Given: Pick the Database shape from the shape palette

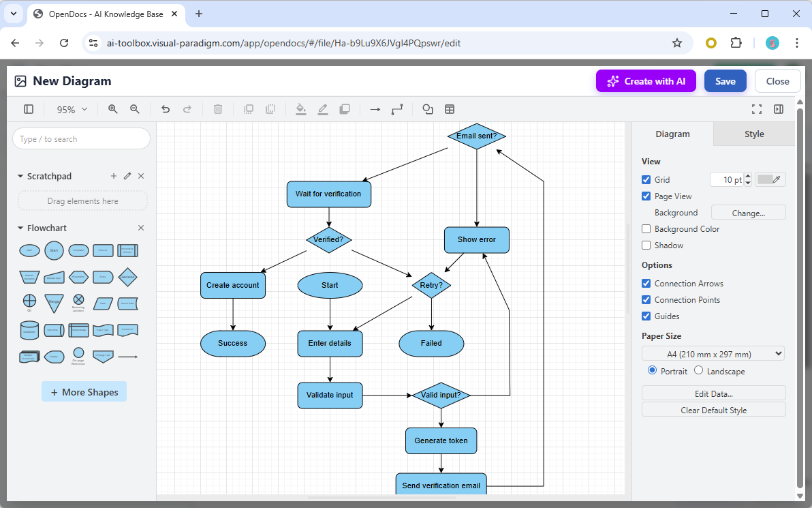Looking at the screenshot, I should tap(29, 330).
